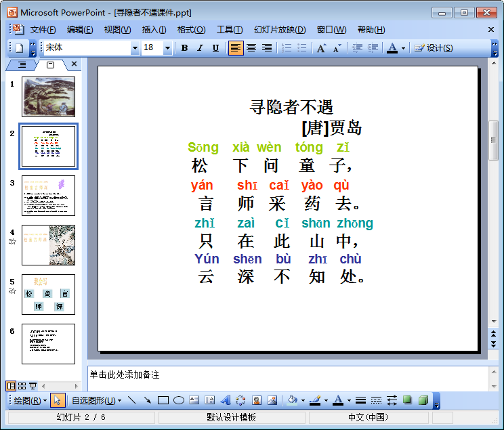The height and width of the screenshot is (430, 504).
Task: Select the Rectangle drawing tool
Action: (x=163, y=400)
